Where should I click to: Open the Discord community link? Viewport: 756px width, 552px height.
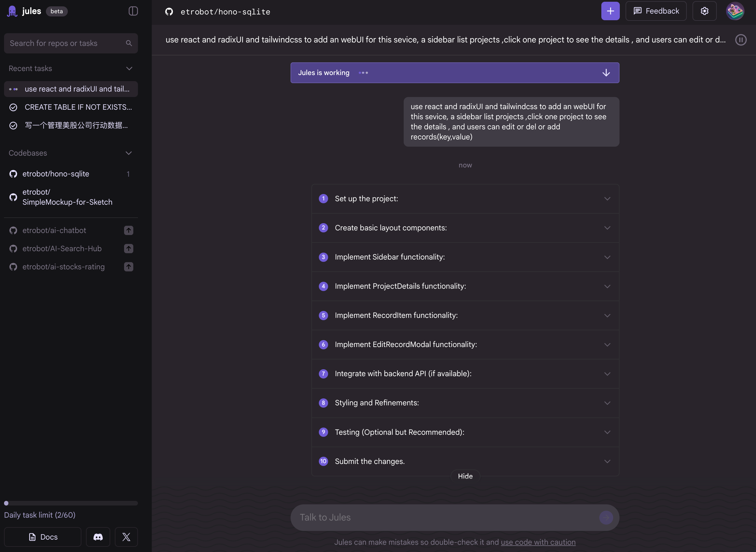[x=98, y=537]
